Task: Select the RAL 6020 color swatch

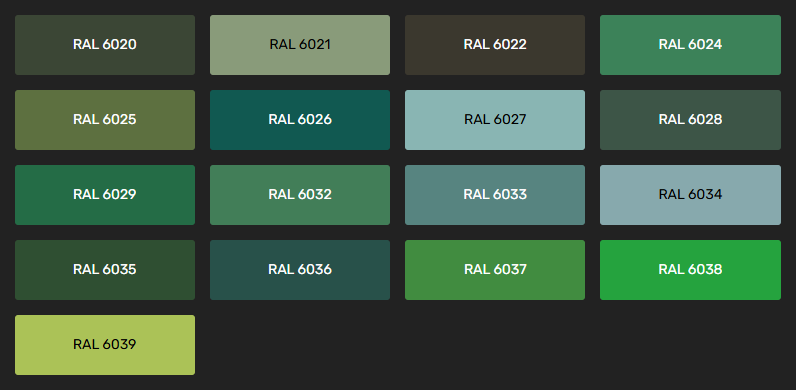Action: [105, 45]
